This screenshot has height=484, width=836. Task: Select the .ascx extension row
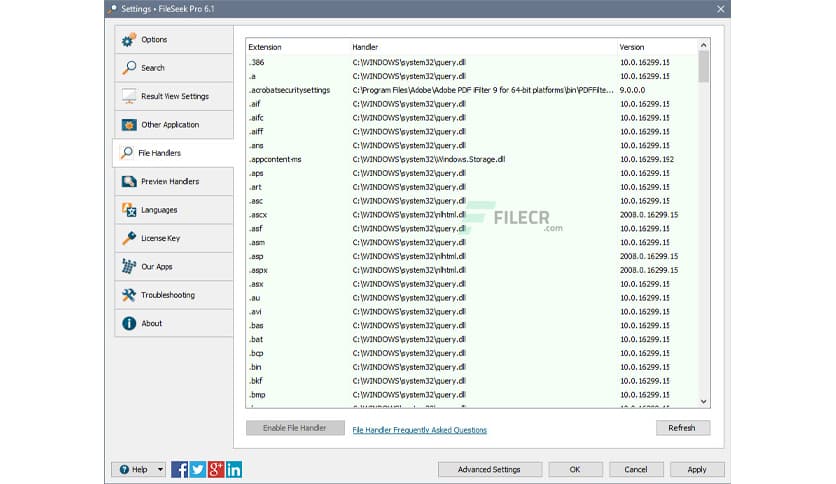tap(472, 215)
